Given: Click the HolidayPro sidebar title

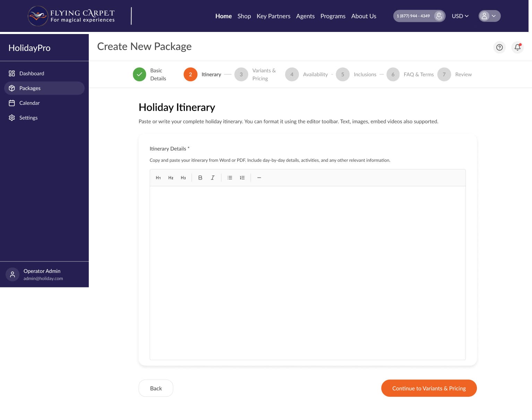Looking at the screenshot, I should [29, 48].
